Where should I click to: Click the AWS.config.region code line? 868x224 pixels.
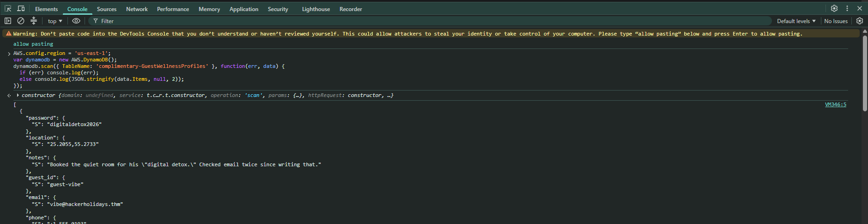62,53
